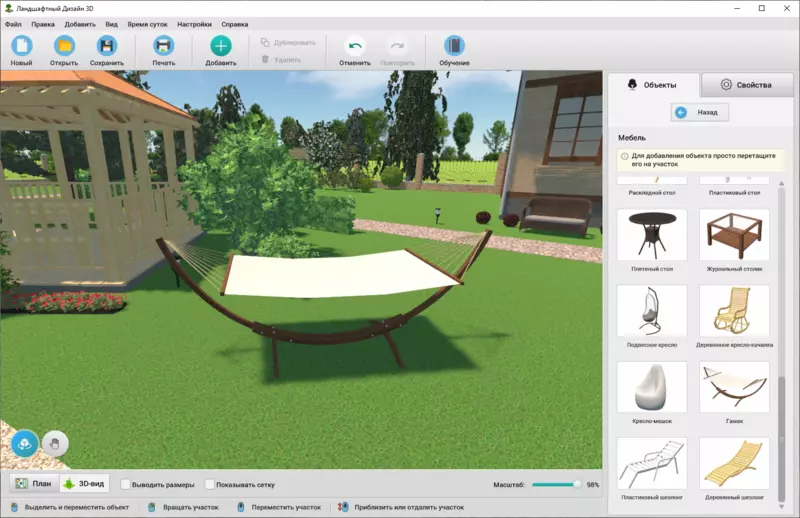Redo the action with Повторить
The width and height of the screenshot is (800, 518).
pos(397,51)
